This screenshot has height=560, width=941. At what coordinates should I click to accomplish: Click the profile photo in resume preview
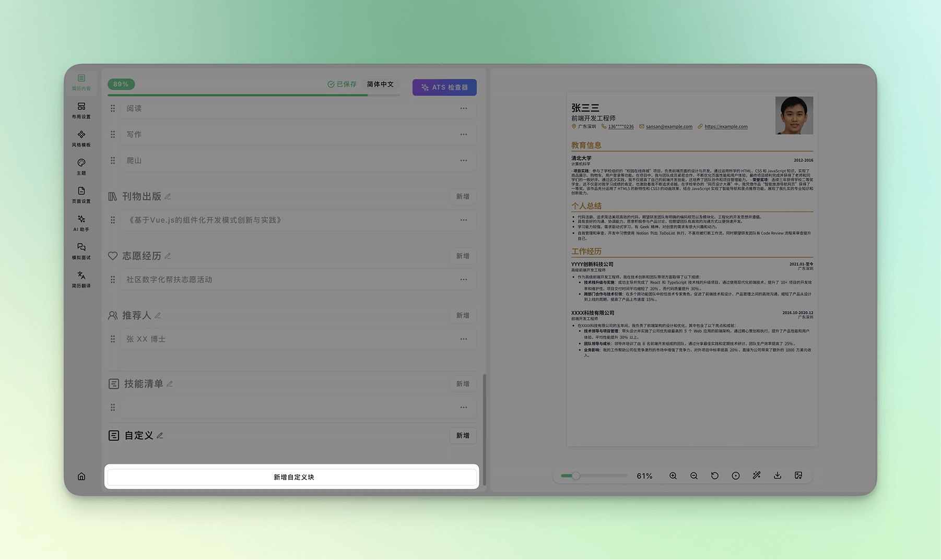point(794,115)
